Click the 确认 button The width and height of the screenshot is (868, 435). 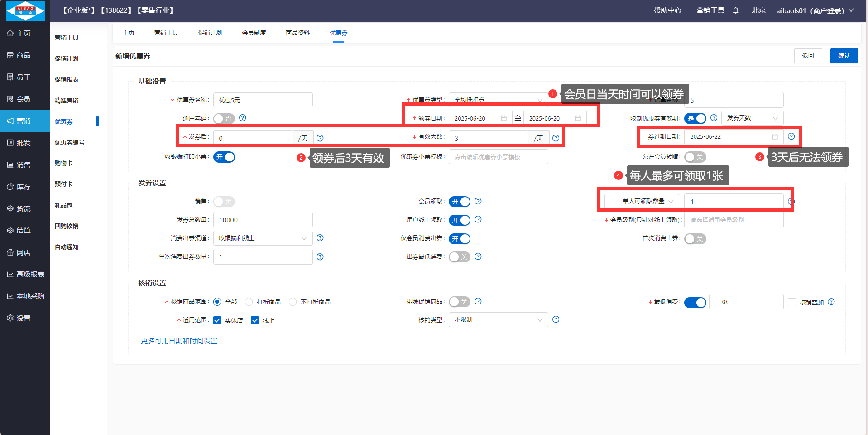[844, 56]
